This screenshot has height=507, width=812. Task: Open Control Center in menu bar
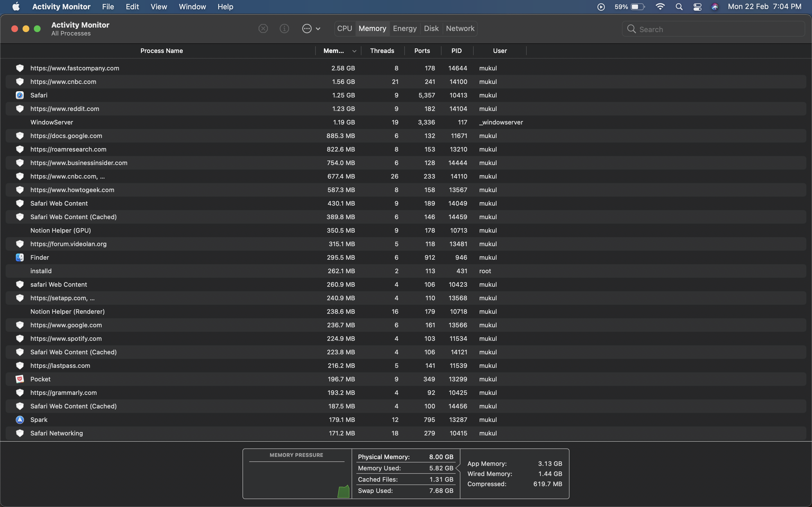pyautogui.click(x=697, y=7)
